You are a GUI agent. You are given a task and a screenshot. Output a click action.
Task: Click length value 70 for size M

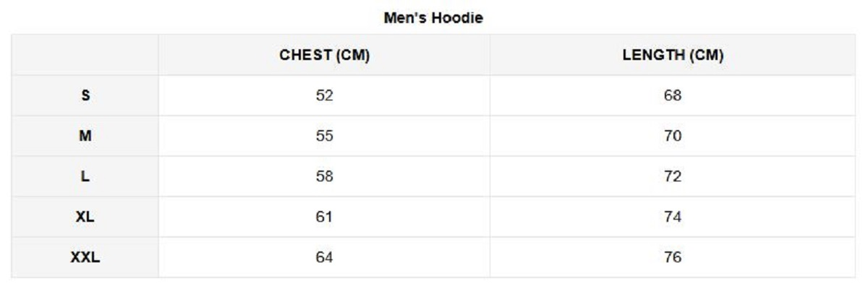pyautogui.click(x=673, y=136)
